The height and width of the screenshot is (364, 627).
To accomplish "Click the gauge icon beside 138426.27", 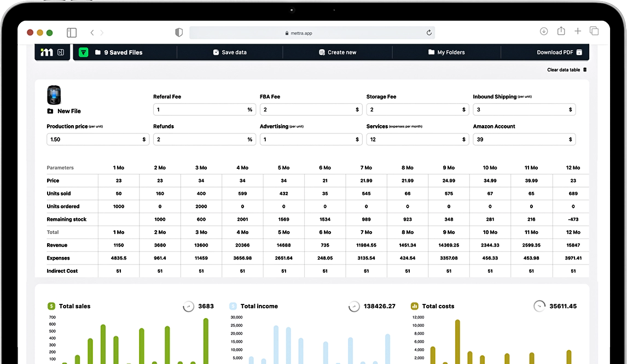I will 354,306.
